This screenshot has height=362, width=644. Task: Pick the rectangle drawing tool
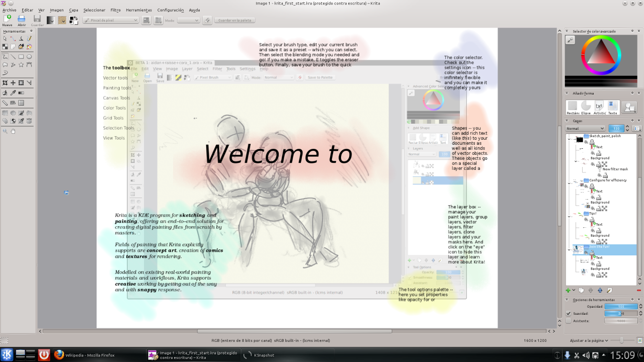[x=21, y=56]
